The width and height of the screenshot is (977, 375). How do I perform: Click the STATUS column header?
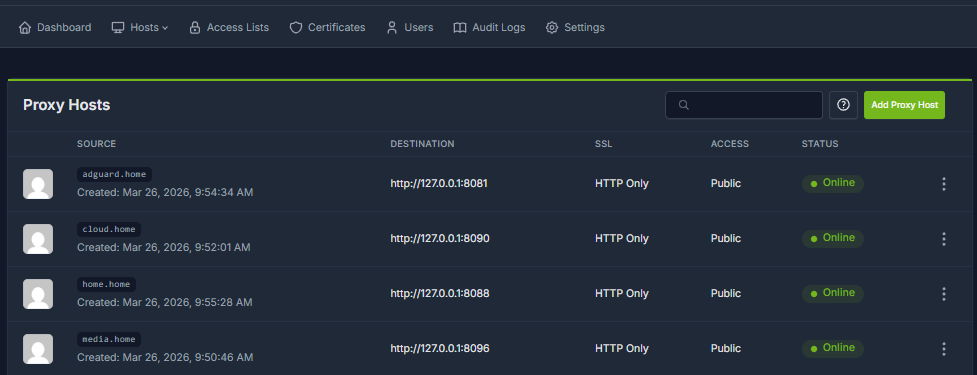coord(820,144)
